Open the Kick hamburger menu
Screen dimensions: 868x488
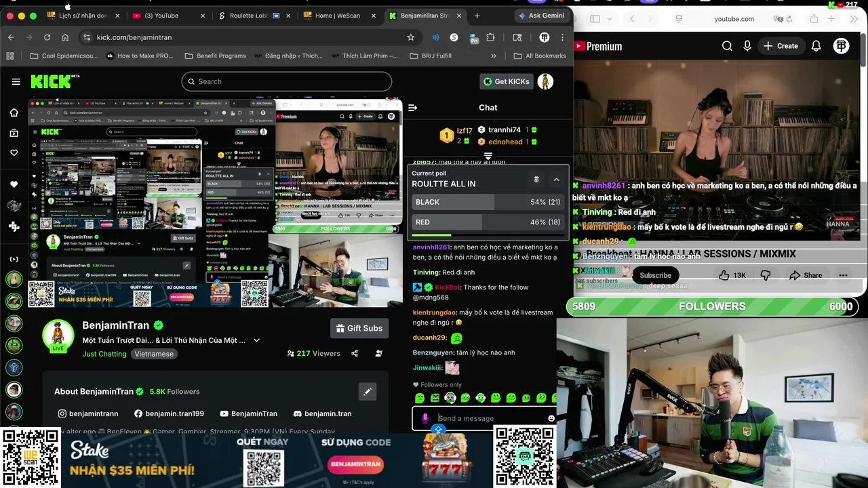16,81
